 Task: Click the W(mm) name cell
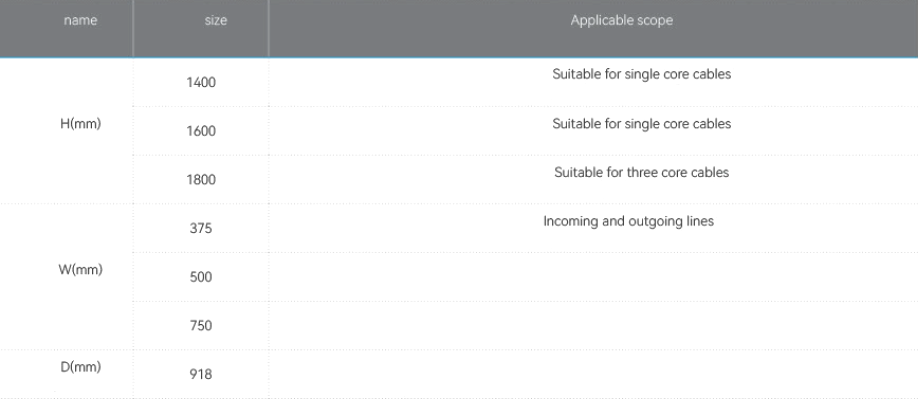tap(83, 270)
